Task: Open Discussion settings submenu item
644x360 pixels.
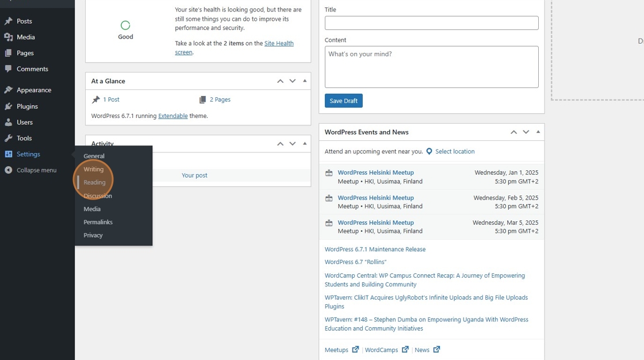Action: coord(98,196)
